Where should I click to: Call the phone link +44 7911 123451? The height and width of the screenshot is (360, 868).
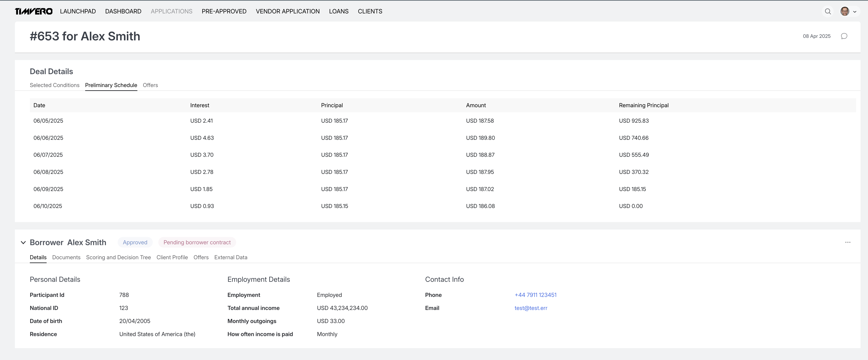(535, 295)
